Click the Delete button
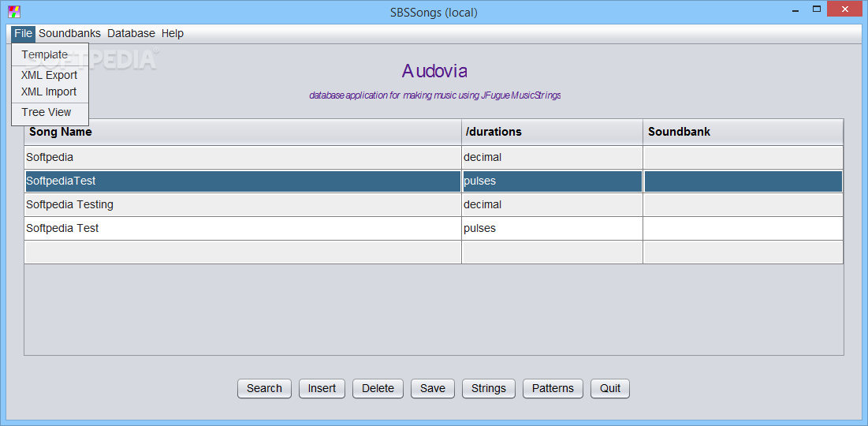Screen dimensions: 868x426 click(378, 388)
